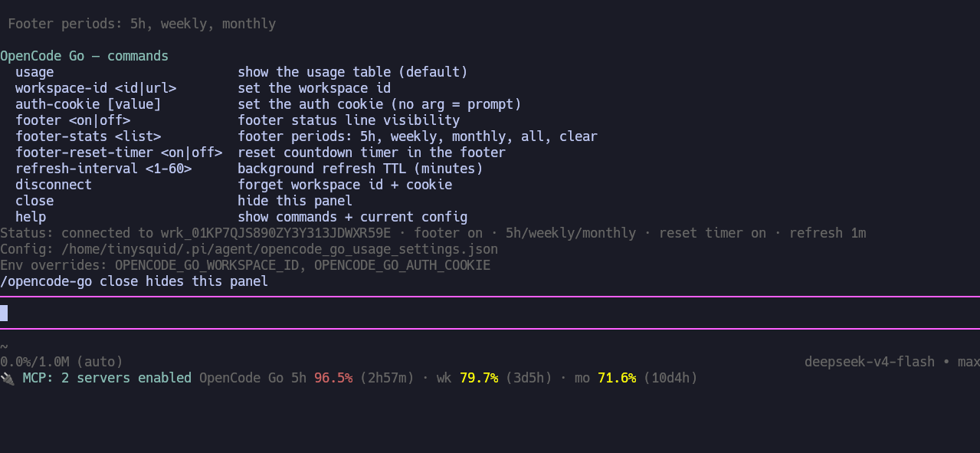980x453 pixels.
Task: Click description 'show the usage table (default)'
Action: click(352, 72)
